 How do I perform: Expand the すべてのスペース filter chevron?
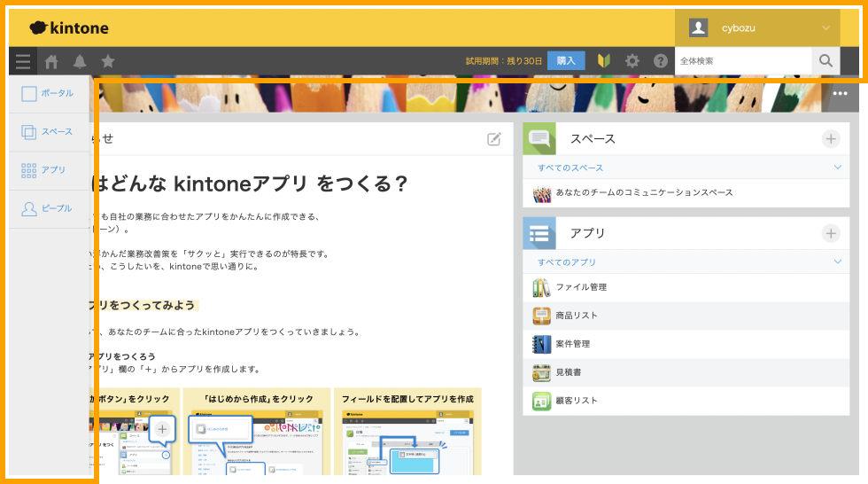coord(837,168)
